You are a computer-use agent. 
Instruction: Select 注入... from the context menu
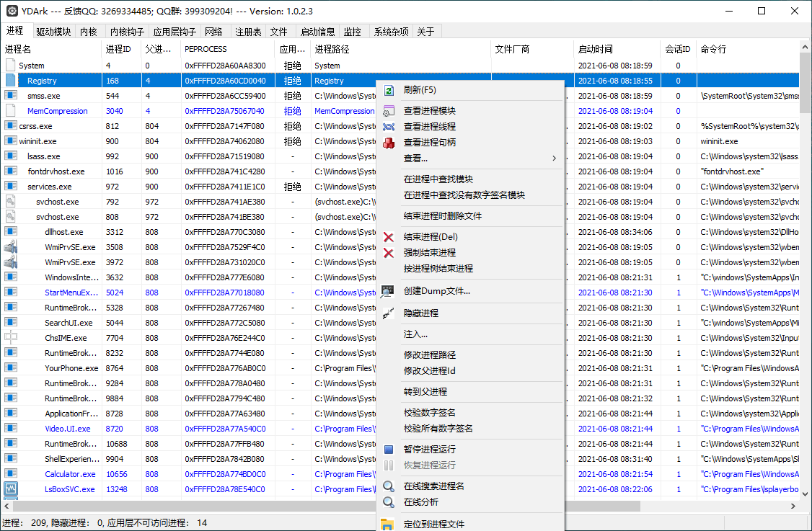(415, 334)
